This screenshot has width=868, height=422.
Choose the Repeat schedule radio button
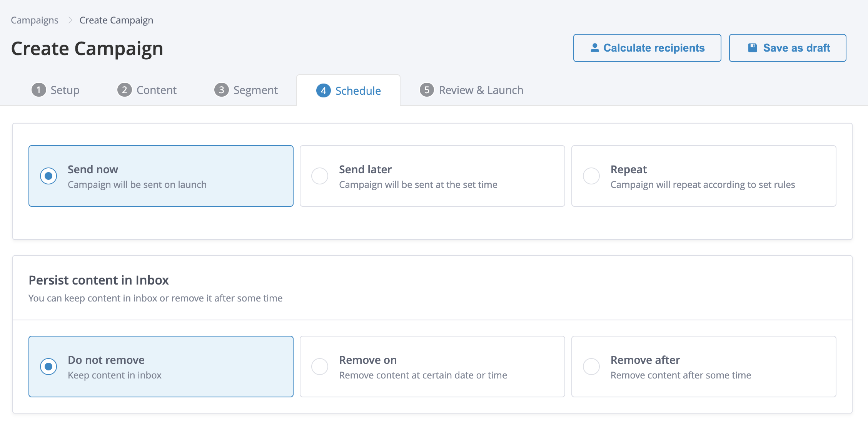pos(591,176)
